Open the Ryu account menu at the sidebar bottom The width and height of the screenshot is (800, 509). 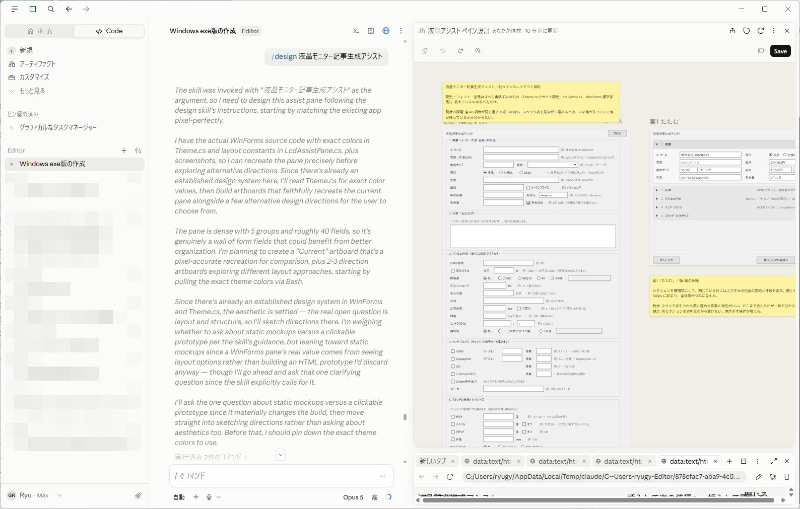pyautogui.click(x=35, y=495)
